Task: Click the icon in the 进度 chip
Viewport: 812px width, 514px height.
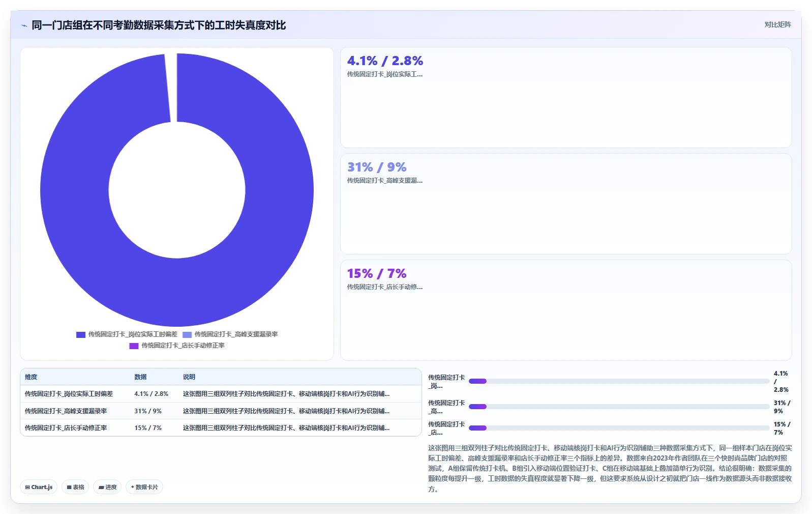Action: 101,487
